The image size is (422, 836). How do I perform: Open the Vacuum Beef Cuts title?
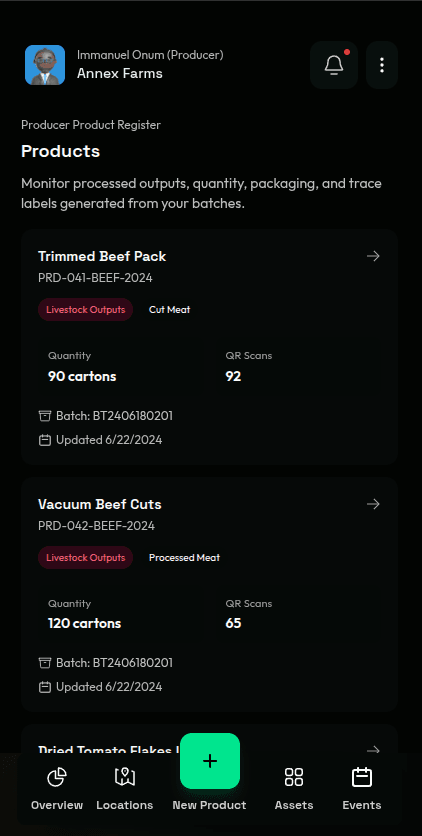(x=100, y=504)
